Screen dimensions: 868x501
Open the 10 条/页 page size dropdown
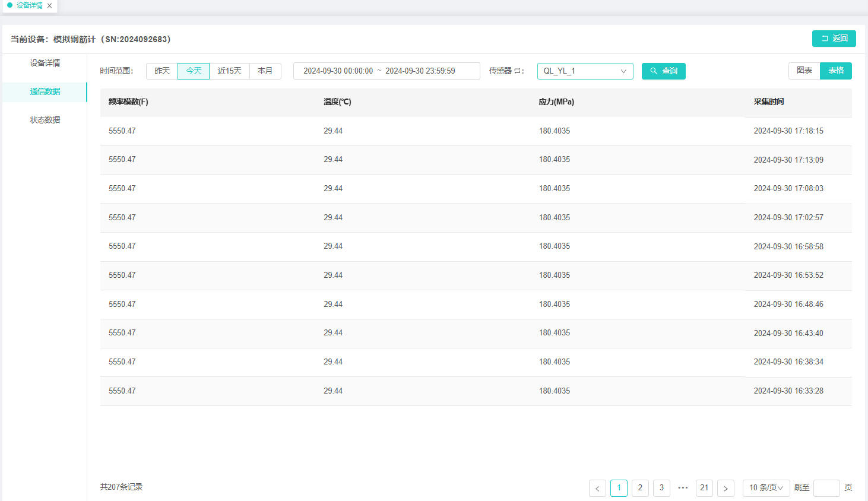[x=766, y=488]
